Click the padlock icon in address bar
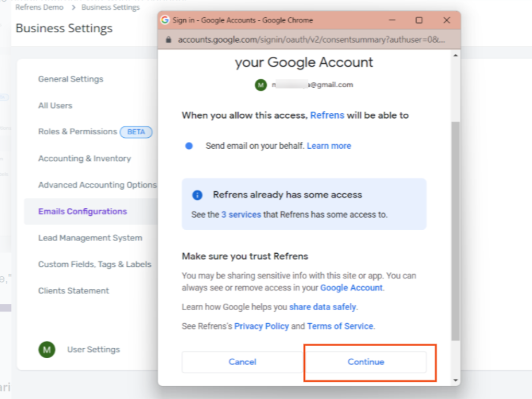The image size is (532, 399). coord(169,40)
